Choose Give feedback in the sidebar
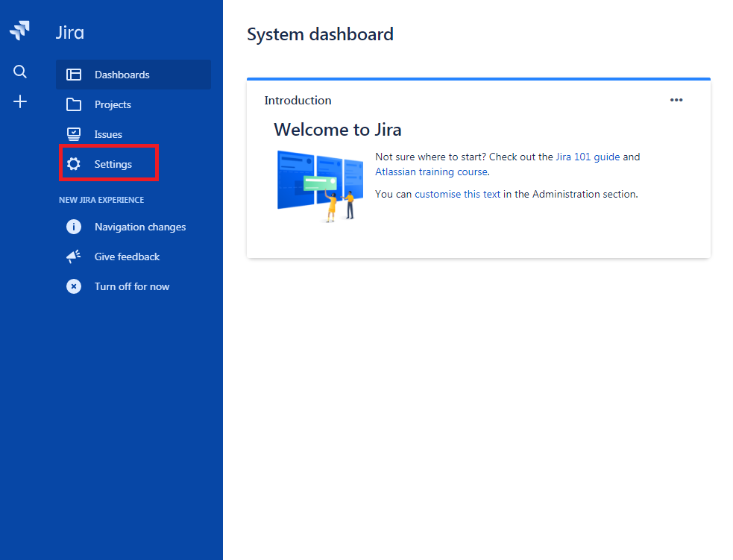Image resolution: width=733 pixels, height=560 pixels. [133, 257]
